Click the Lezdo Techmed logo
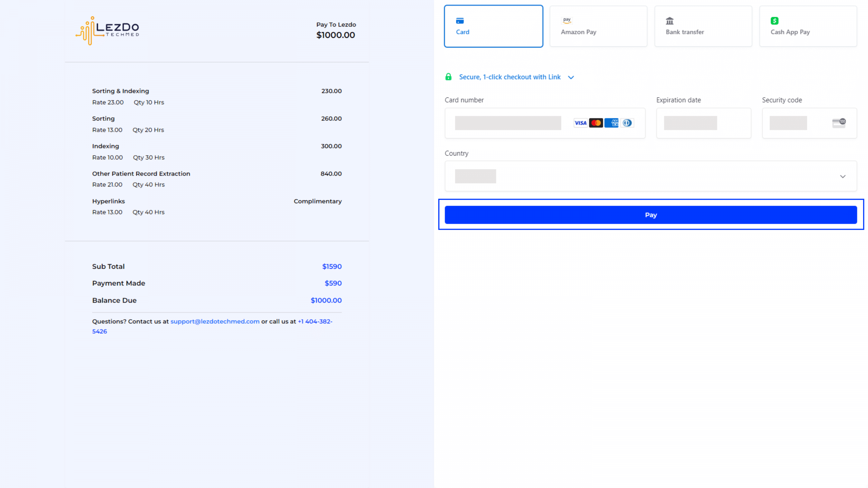This screenshot has width=868, height=488. (x=107, y=30)
